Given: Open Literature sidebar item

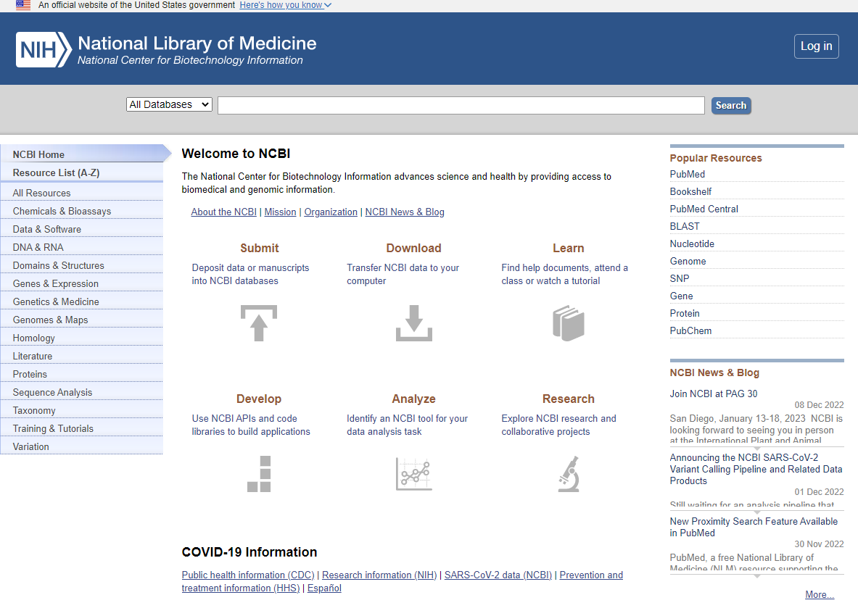Looking at the screenshot, I should tap(81, 356).
